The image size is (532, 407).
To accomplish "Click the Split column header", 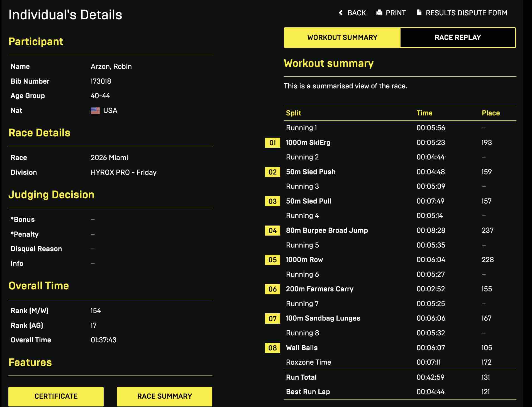I will (x=293, y=113).
